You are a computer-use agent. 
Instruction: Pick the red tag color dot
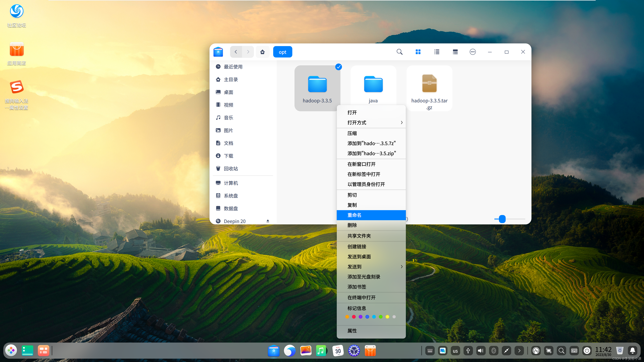[354, 317]
